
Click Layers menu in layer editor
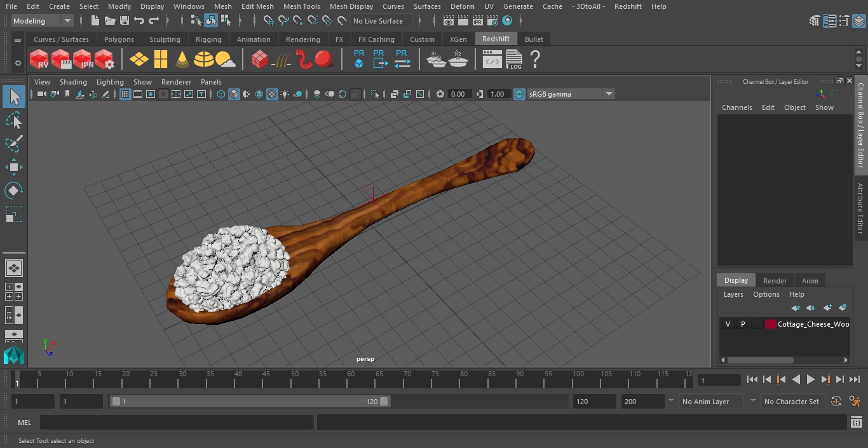tap(733, 294)
